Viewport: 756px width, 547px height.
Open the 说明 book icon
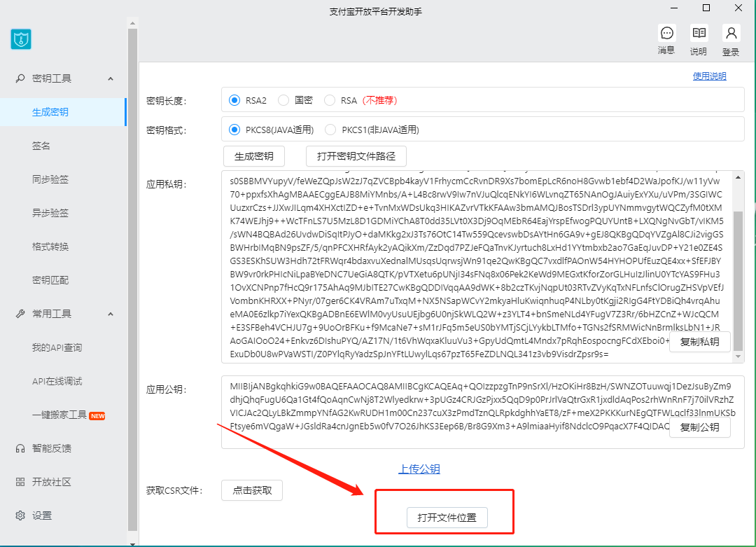(x=698, y=34)
